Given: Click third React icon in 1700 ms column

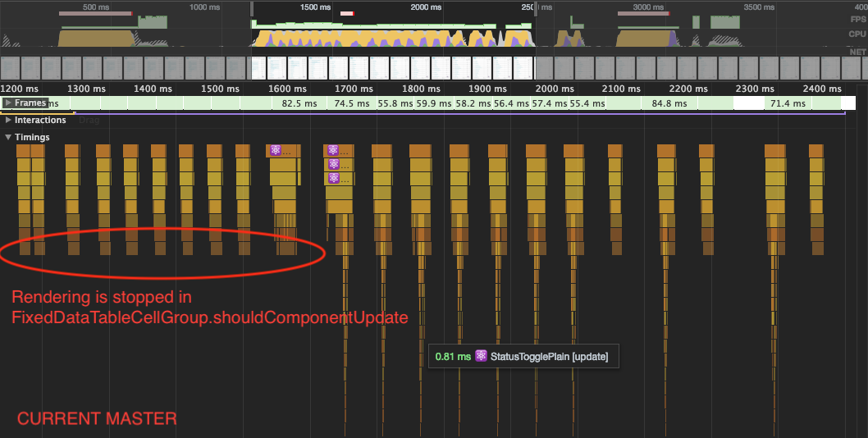Looking at the screenshot, I should 333,178.
